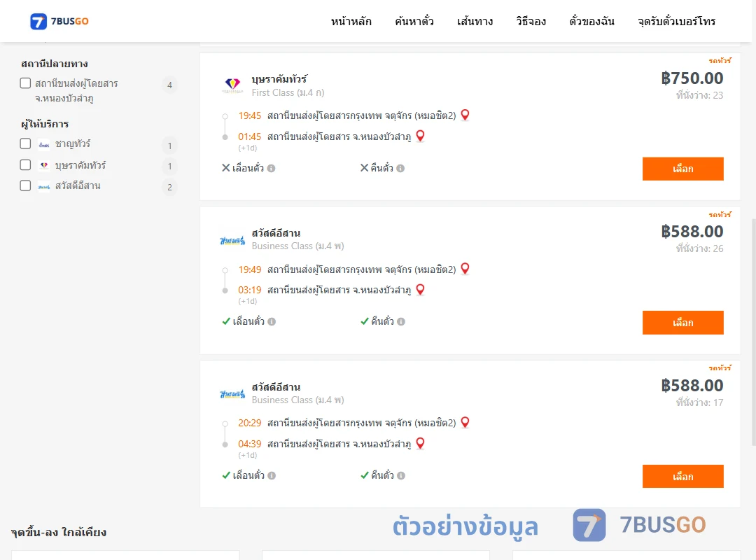Screen dimensions: 756x560
Task: Show คืนตั๋ว info icon on 20:29 trip
Action: [x=401, y=475]
